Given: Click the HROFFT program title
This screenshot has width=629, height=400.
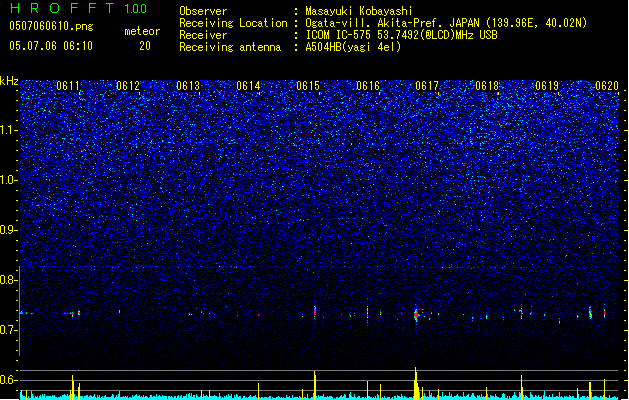Looking at the screenshot, I should point(62,8).
